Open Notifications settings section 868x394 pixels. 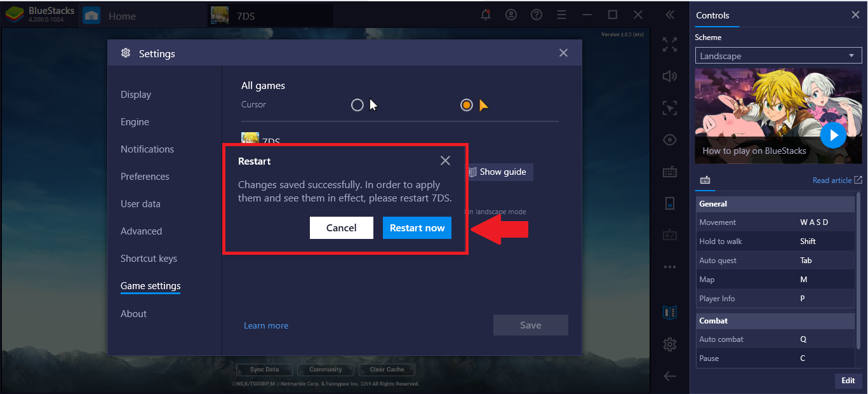(x=147, y=149)
